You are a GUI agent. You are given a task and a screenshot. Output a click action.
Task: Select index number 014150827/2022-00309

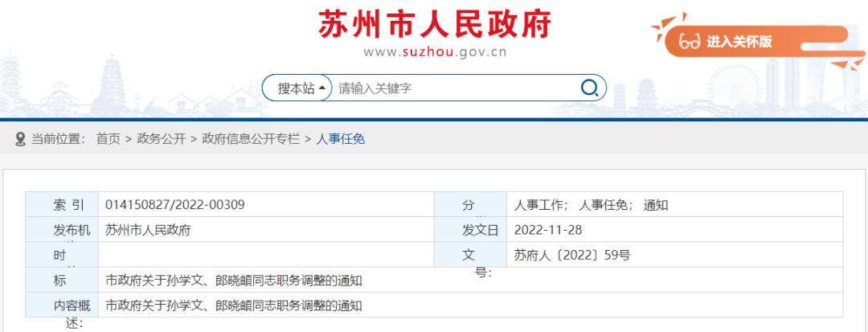pyautogui.click(x=175, y=205)
